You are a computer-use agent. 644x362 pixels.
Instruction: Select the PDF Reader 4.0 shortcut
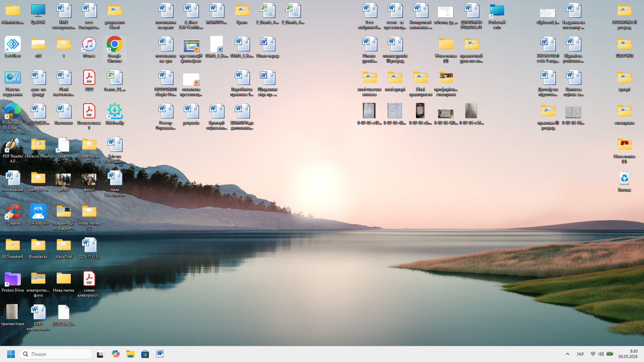click(x=13, y=150)
